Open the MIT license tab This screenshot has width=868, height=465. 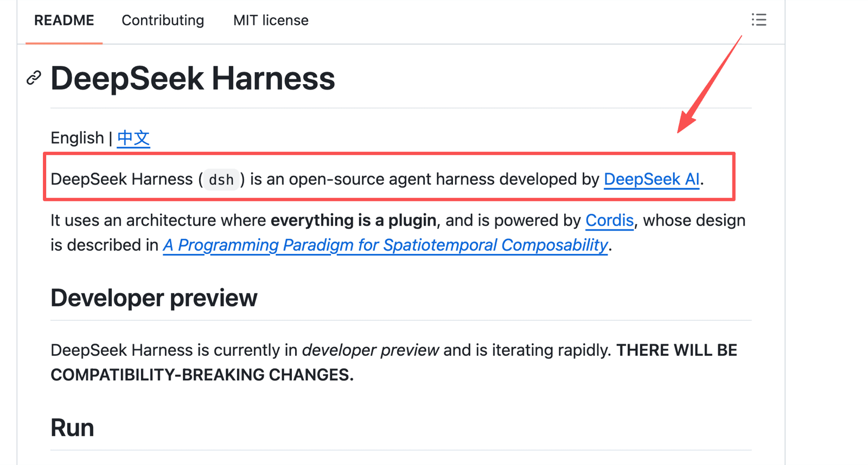coord(271,21)
